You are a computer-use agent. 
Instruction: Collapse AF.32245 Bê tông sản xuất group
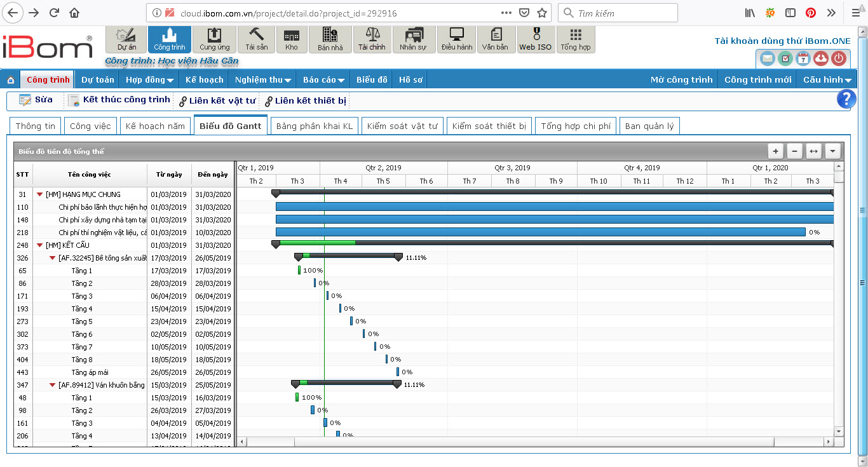click(53, 258)
